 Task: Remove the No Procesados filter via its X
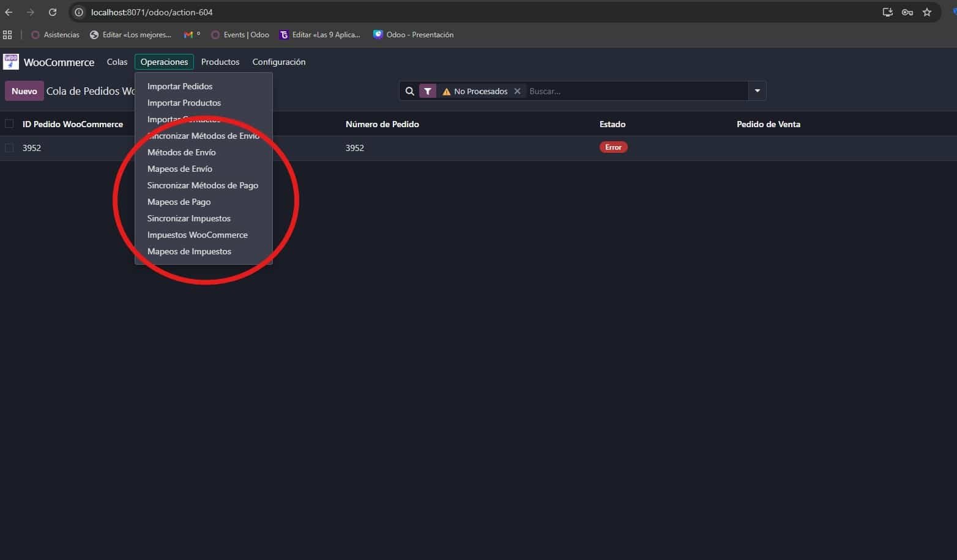pyautogui.click(x=517, y=90)
